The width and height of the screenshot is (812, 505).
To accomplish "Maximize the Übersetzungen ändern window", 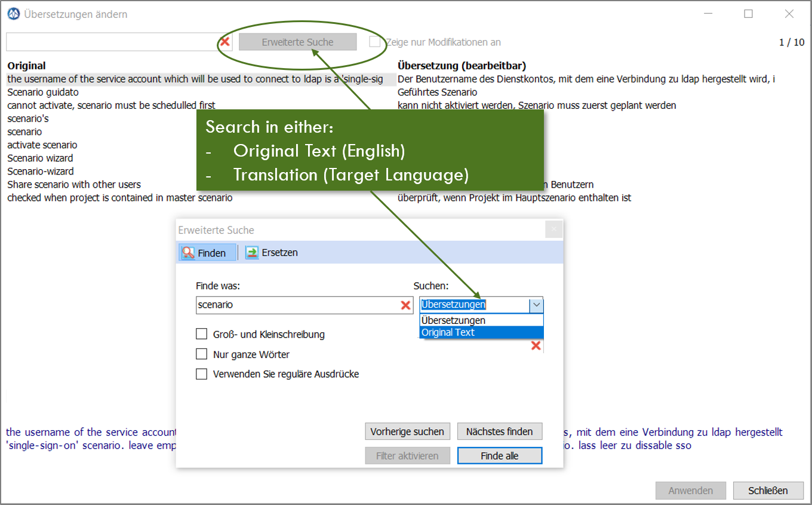I will pos(748,14).
